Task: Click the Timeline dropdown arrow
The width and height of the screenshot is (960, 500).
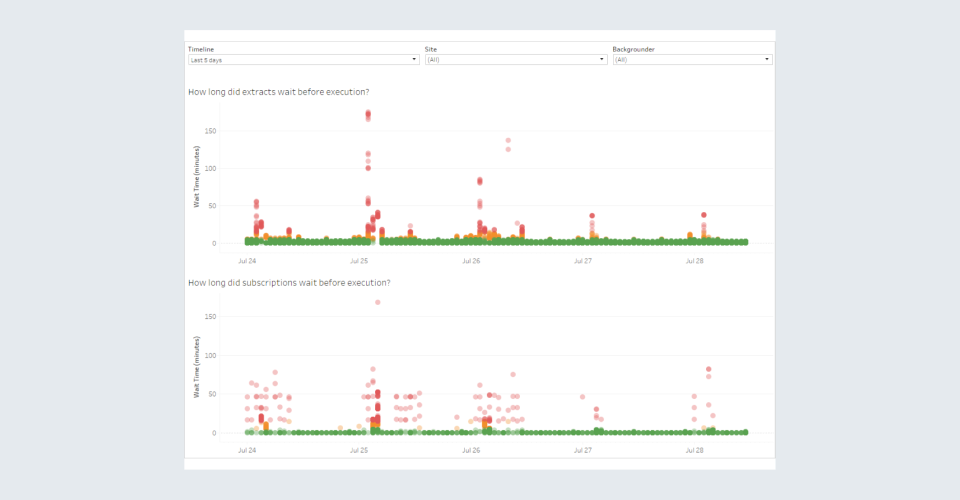Action: coord(415,60)
